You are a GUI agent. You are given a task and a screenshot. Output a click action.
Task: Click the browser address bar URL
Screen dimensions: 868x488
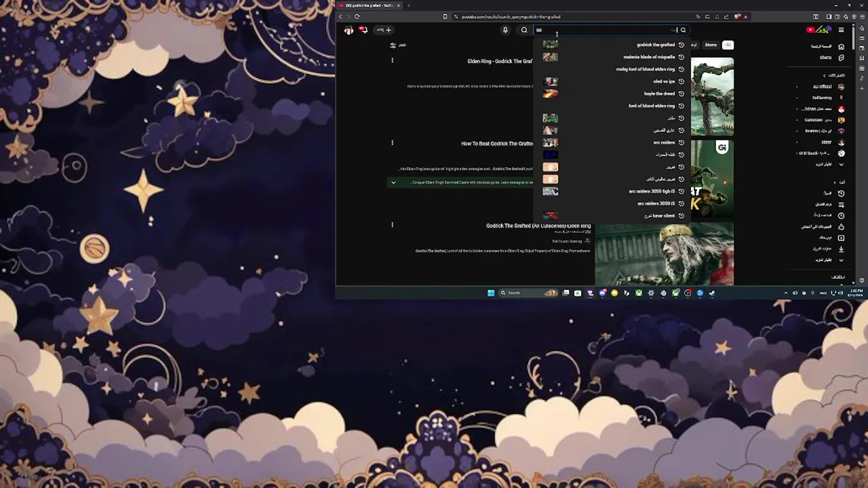pyautogui.click(x=511, y=17)
